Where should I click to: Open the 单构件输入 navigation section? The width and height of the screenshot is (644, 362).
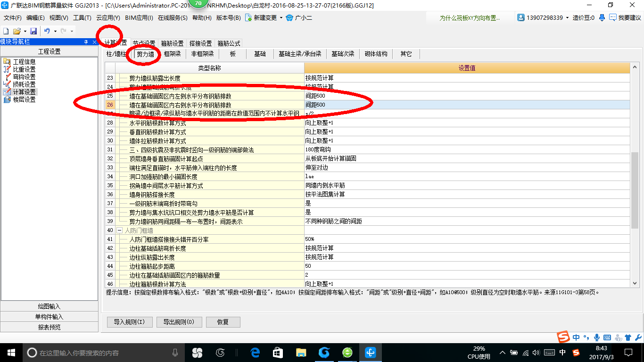(x=49, y=317)
